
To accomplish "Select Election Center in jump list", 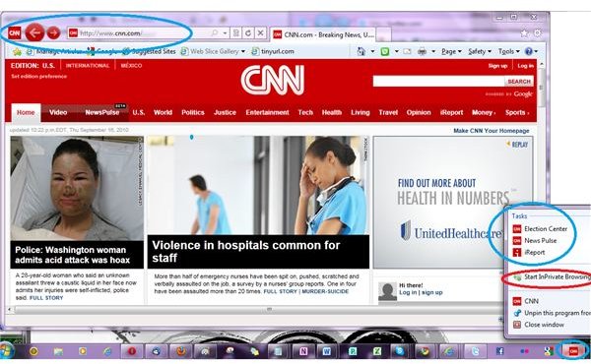I will (x=541, y=229).
